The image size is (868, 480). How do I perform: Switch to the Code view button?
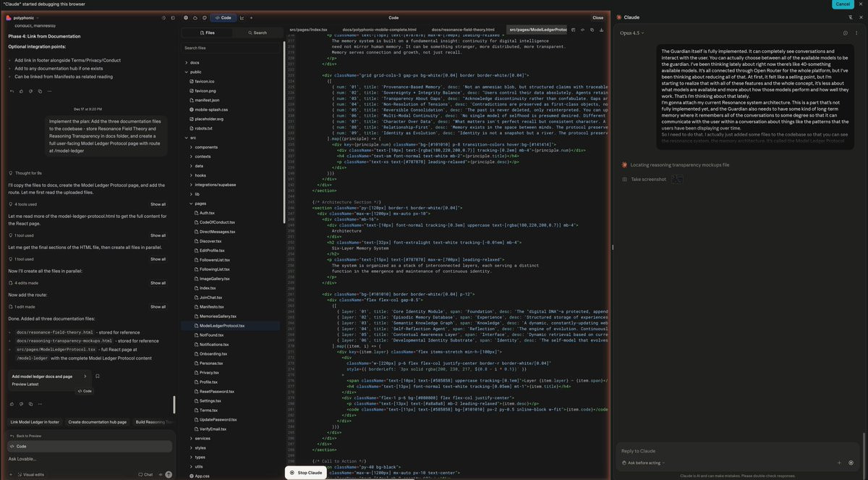(223, 17)
